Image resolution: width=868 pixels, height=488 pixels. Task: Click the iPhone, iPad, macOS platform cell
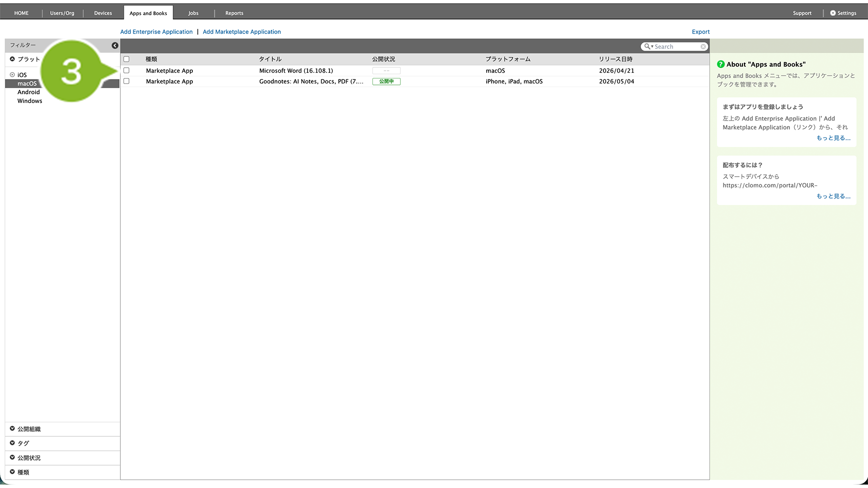pyautogui.click(x=514, y=81)
